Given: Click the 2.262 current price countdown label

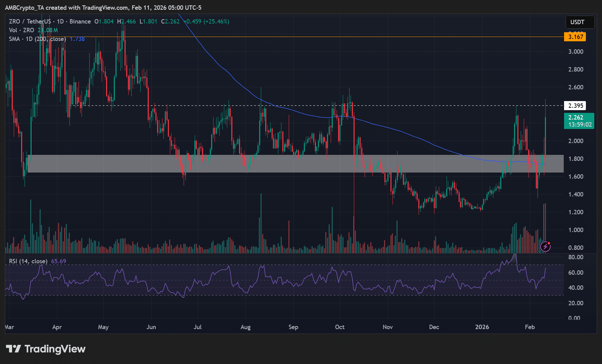Looking at the screenshot, I should 579,121.
